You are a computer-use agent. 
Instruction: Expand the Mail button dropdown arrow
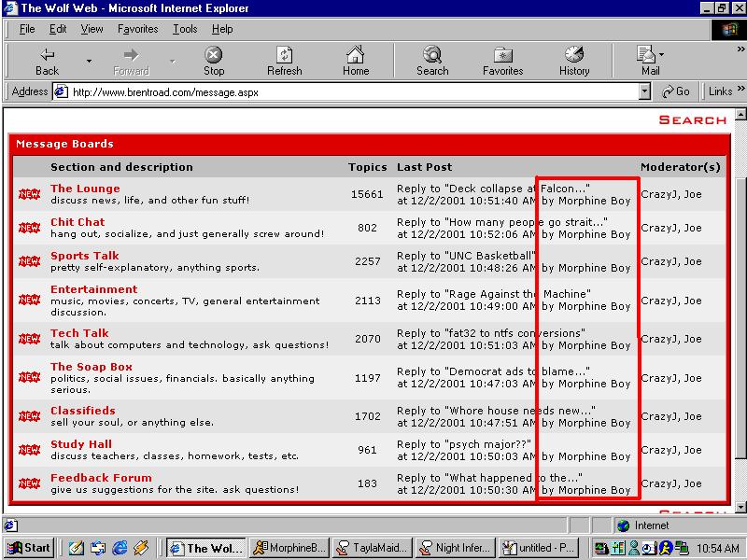tap(662, 54)
